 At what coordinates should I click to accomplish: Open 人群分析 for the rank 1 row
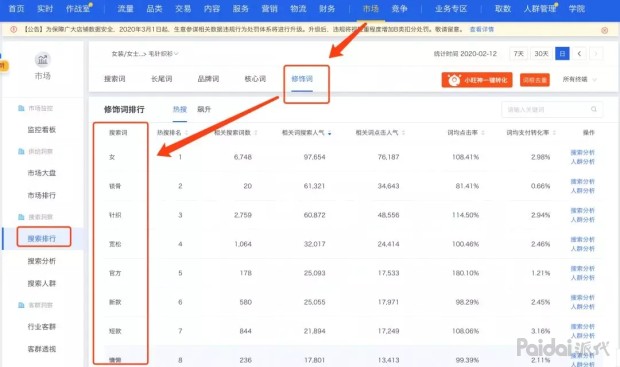point(582,162)
